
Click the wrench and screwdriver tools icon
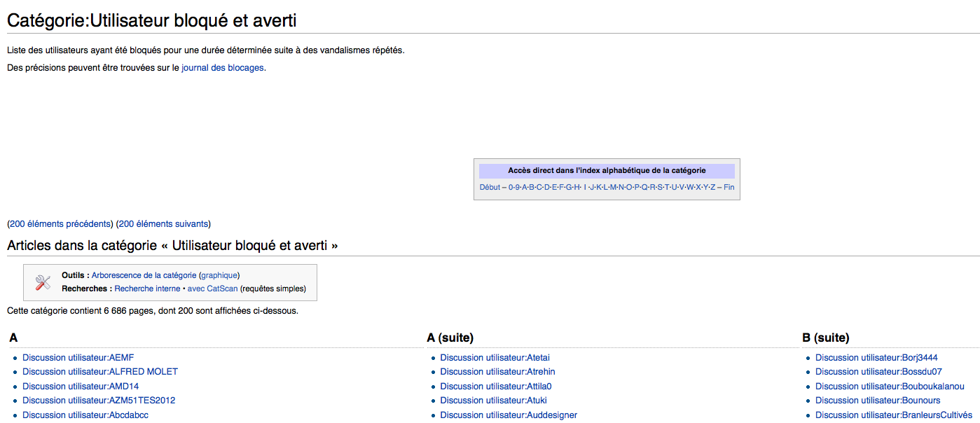point(43,282)
